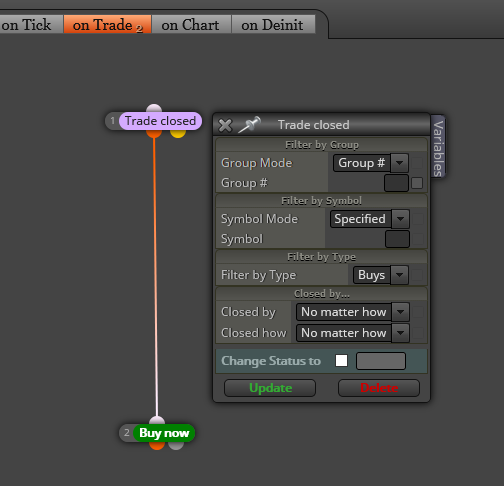Select the Buy now block
The width and height of the screenshot is (504, 486).
(164, 433)
